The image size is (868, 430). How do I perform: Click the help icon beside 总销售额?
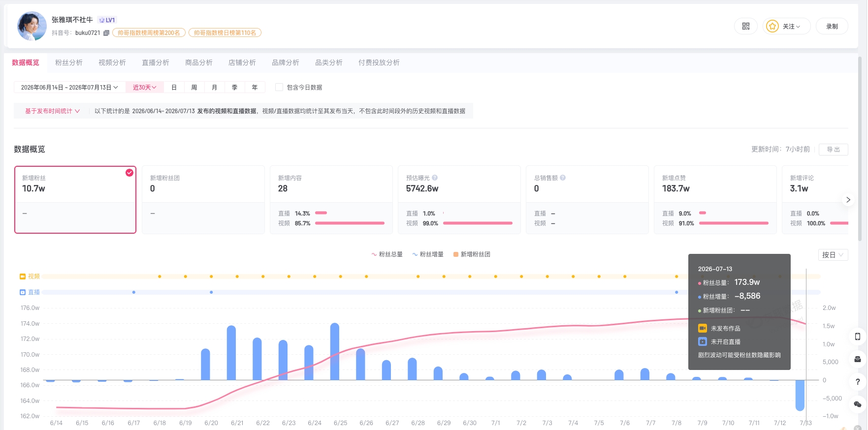pyautogui.click(x=563, y=178)
